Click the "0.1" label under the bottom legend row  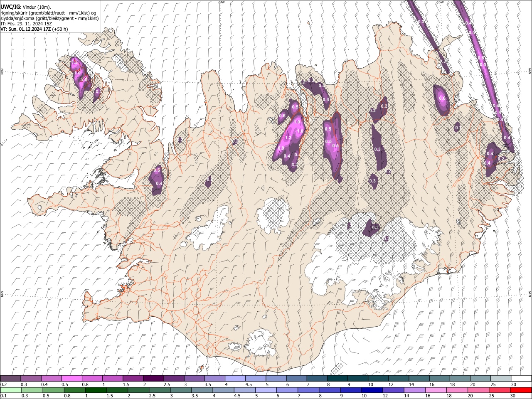4,396
